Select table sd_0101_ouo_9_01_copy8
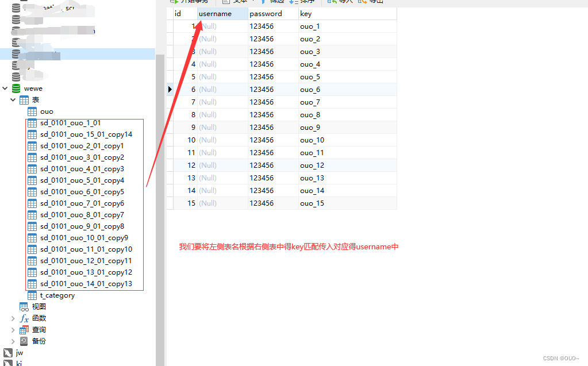The width and height of the screenshot is (588, 366). pyautogui.click(x=82, y=226)
